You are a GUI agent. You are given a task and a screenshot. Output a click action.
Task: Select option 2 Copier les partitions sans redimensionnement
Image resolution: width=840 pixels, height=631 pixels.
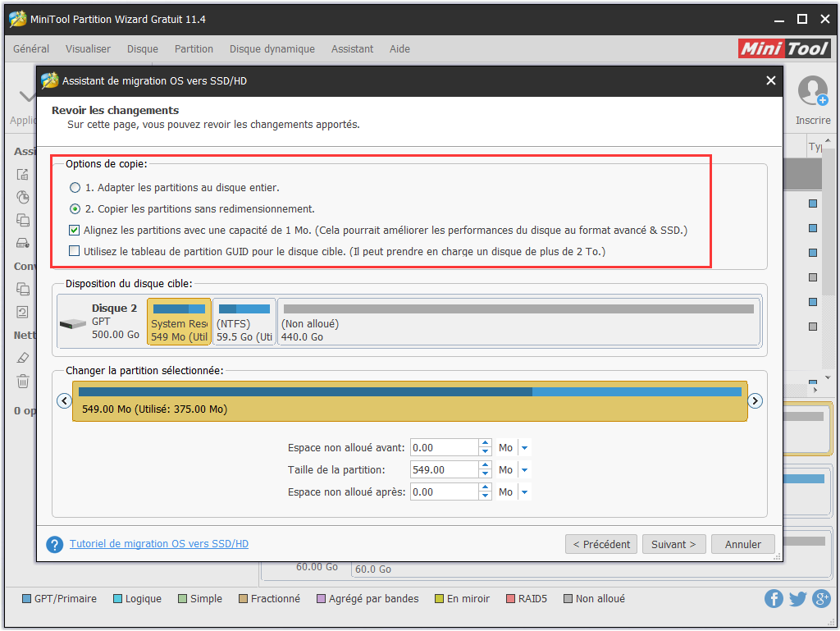pos(75,209)
